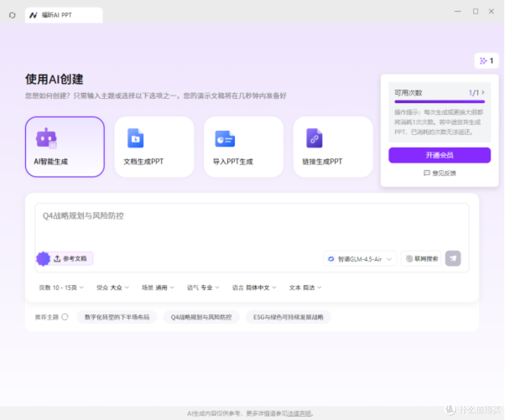Pick the suggested-topic chip Q4战略规划与风险防控
The image size is (505, 420).
(201, 317)
